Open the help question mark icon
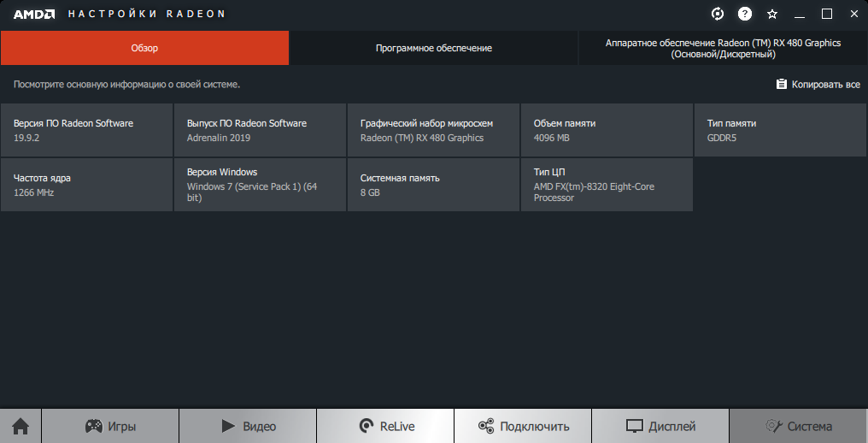Image resolution: width=868 pixels, height=443 pixels. pyautogui.click(x=745, y=14)
